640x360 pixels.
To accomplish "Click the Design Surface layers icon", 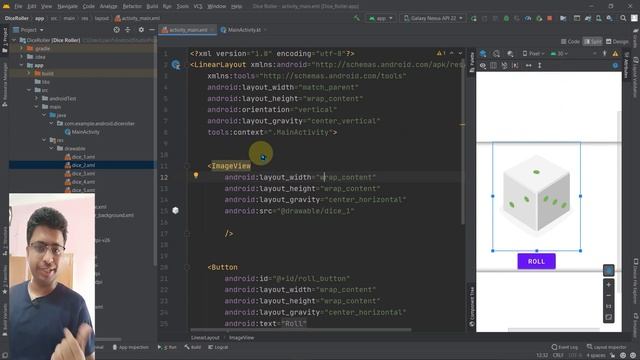I will tap(483, 53).
